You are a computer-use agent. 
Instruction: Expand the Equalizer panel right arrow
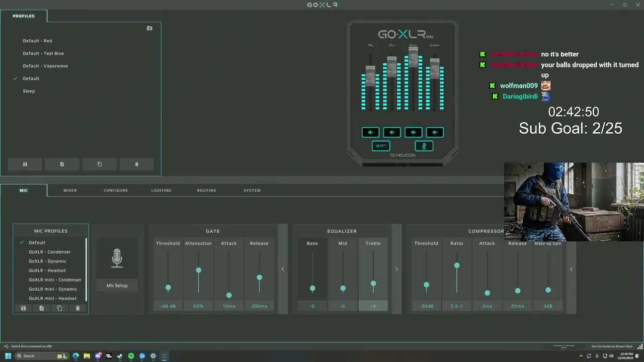(396, 269)
